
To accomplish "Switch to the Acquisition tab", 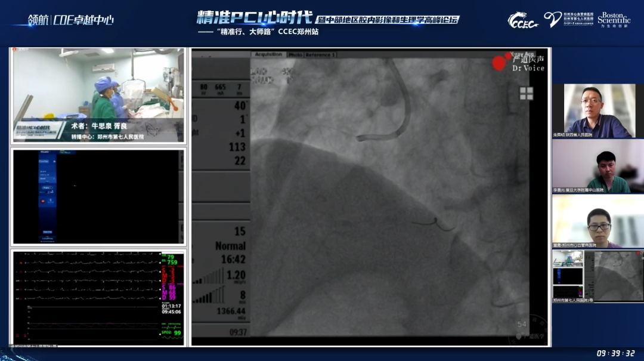I will pyautogui.click(x=268, y=54).
